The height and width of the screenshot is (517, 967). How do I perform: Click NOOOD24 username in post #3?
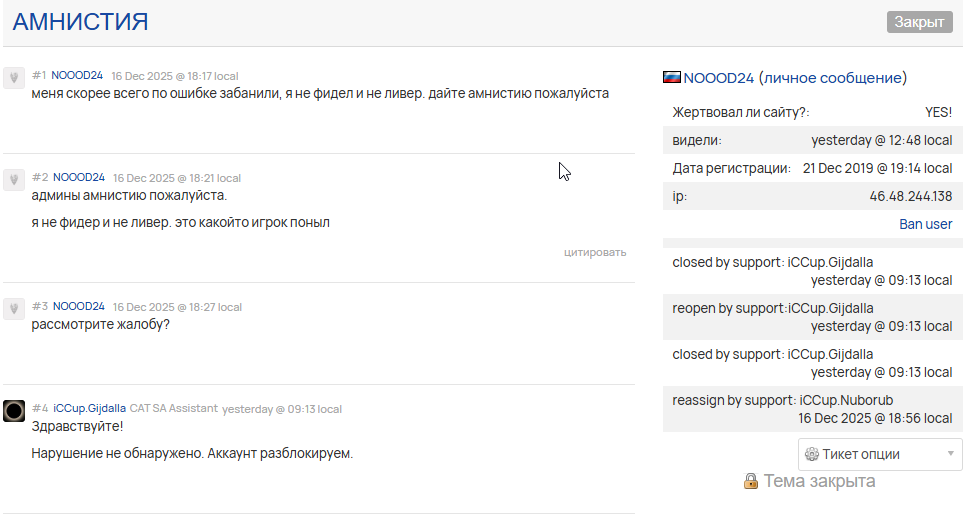pos(79,306)
